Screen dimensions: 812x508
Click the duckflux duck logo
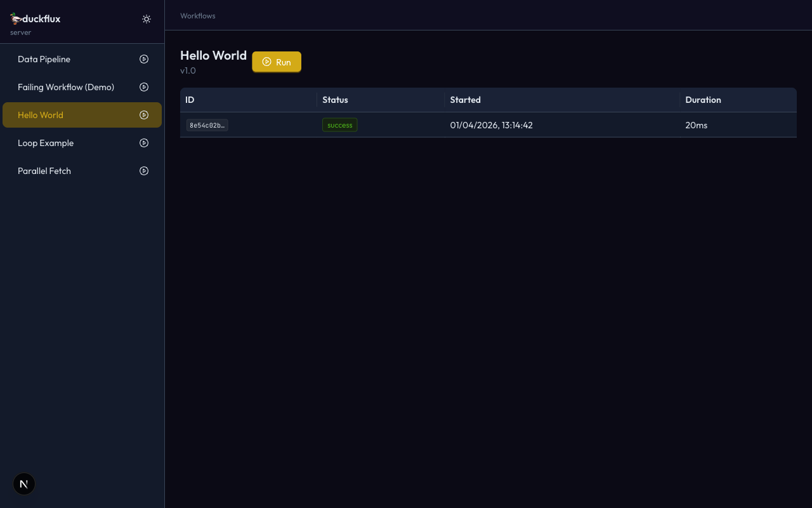point(17,18)
